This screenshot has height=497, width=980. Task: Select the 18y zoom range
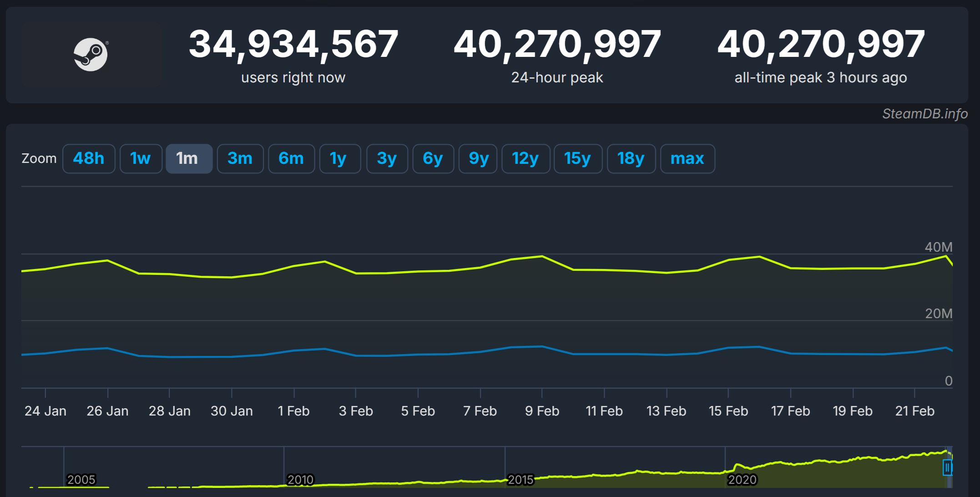click(x=631, y=158)
